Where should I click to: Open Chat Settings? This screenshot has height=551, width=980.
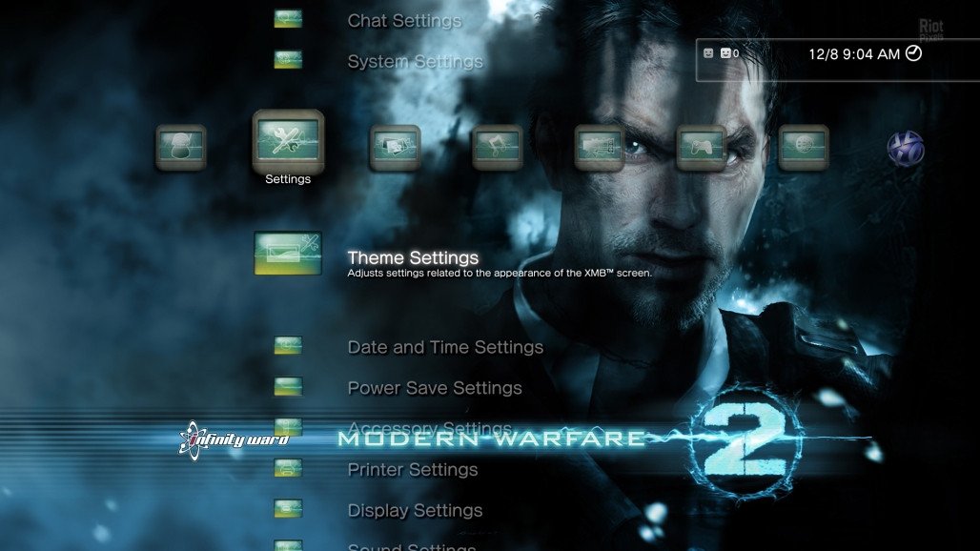click(x=404, y=20)
